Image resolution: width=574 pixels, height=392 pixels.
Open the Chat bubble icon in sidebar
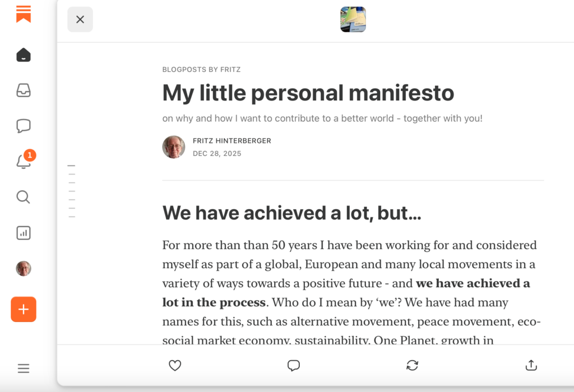click(x=24, y=126)
